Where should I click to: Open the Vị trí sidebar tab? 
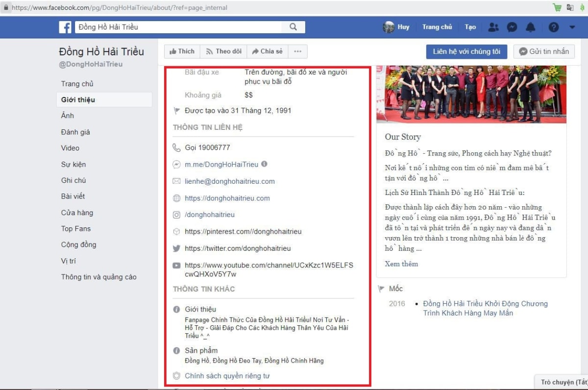[69, 261]
